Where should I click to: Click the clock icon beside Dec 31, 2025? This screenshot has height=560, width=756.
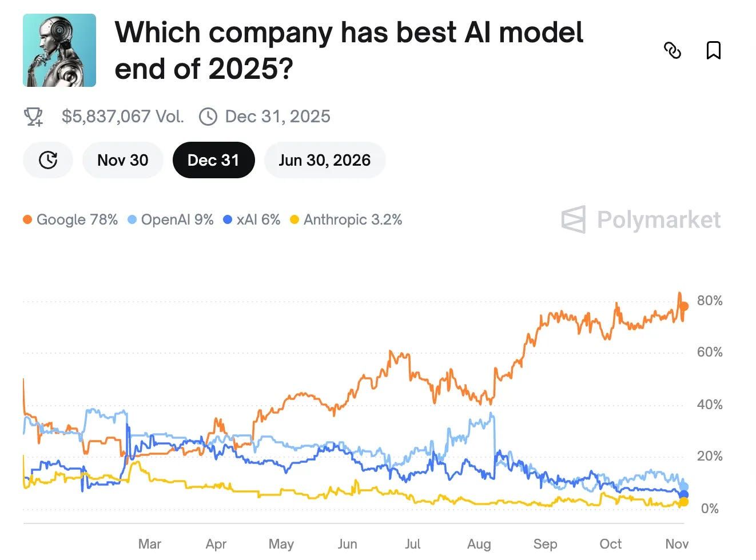point(208,117)
